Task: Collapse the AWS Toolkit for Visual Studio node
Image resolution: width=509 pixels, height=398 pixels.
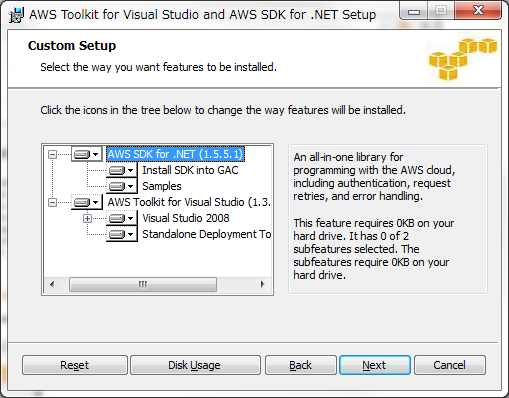Action: tap(52, 202)
